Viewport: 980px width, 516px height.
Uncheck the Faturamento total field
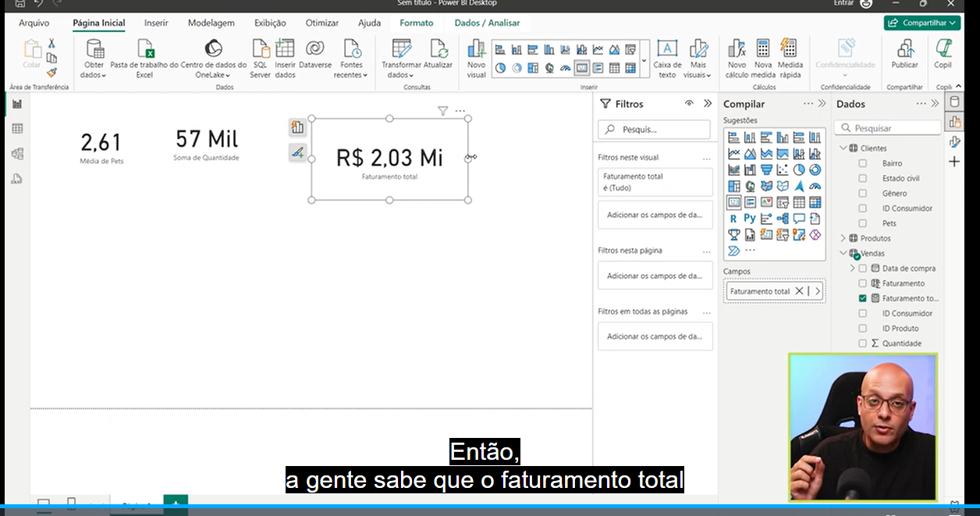click(x=863, y=298)
